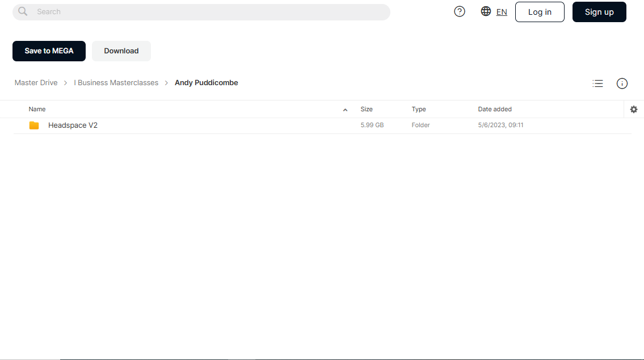Click the globe language icon
644x360 pixels.
point(486,11)
